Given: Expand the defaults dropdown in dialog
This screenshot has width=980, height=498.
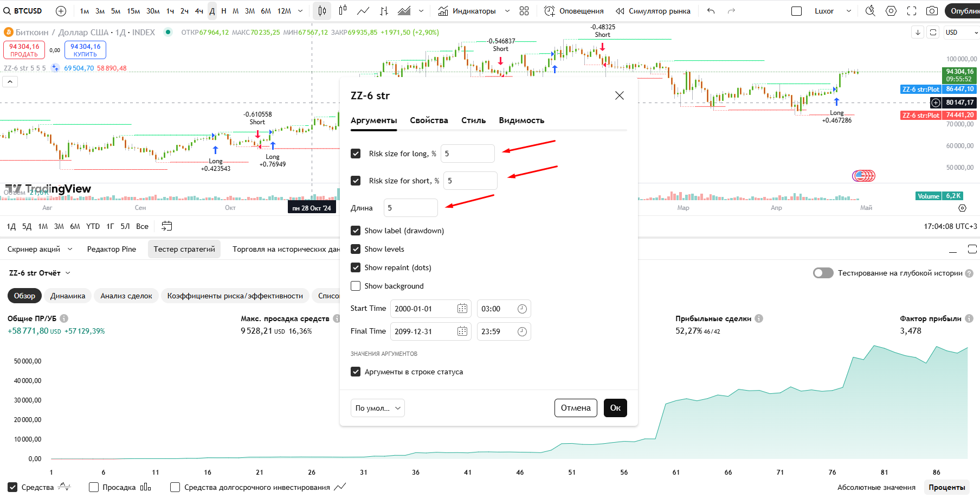Looking at the screenshot, I should click(378, 408).
